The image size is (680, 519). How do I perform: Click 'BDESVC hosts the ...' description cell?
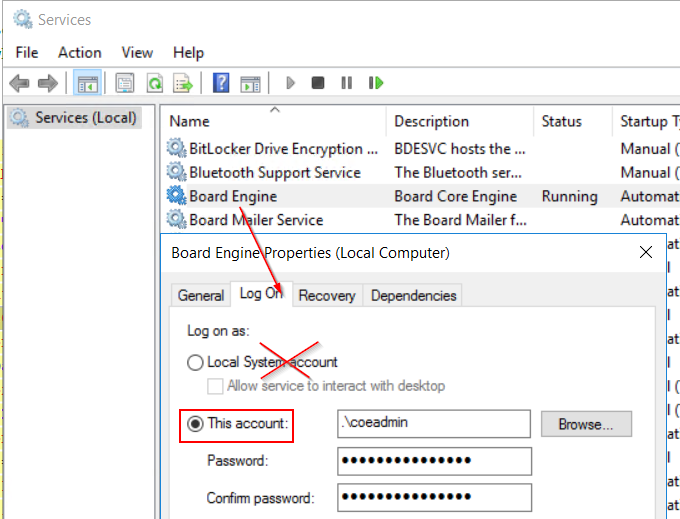[x=460, y=149]
